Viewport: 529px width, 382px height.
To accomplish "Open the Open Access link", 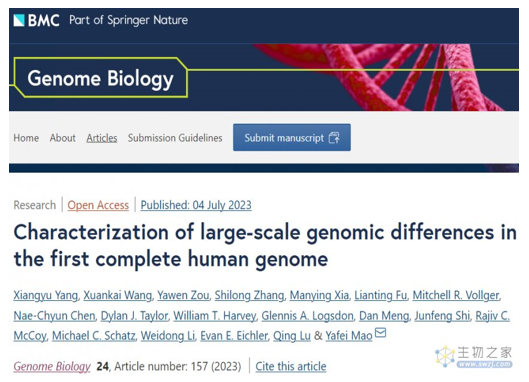I will pyautogui.click(x=98, y=205).
